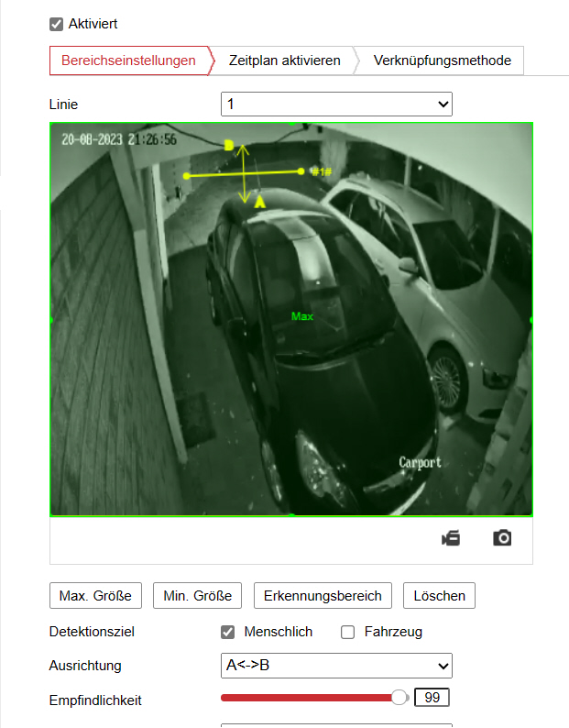Click the Löschen button
This screenshot has width=569, height=728.
point(439,596)
